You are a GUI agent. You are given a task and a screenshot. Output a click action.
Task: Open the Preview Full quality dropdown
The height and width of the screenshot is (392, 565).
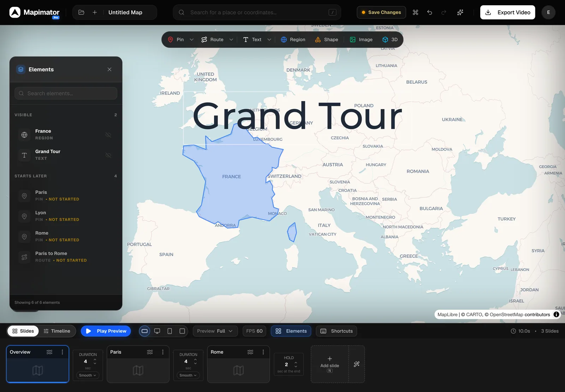(215, 331)
